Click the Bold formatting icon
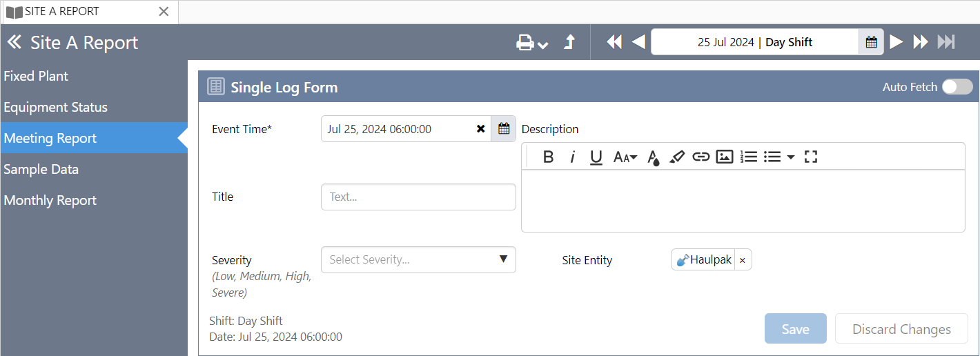Viewport: 980px width, 356px height. pyautogui.click(x=548, y=157)
